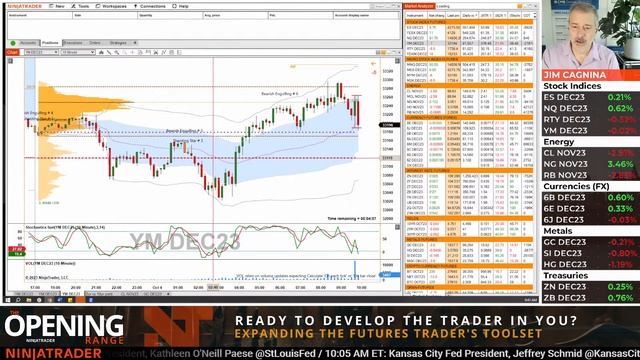Click the bar type chart toolbar icon
Image resolution: width=640 pixels, height=360 pixels.
click(x=101, y=52)
